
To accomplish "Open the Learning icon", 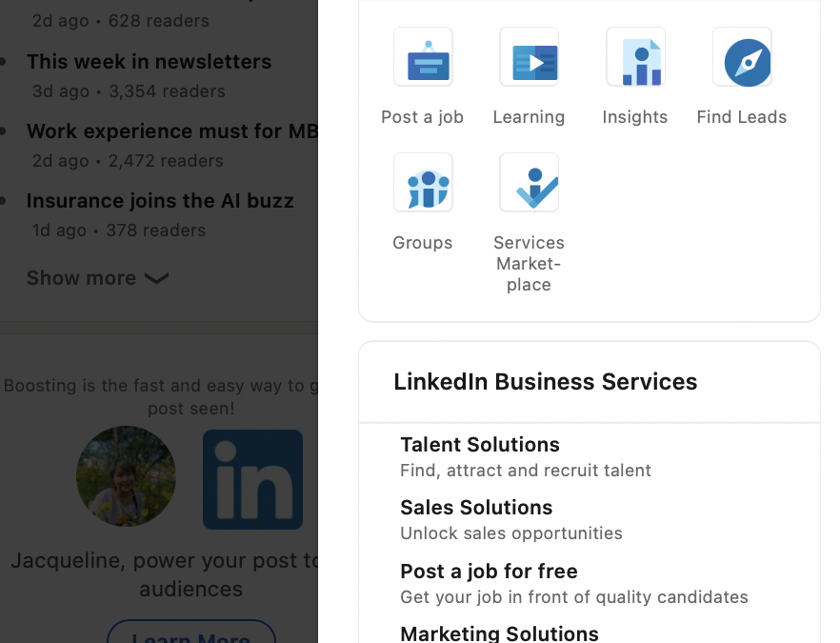I will click(x=529, y=57).
